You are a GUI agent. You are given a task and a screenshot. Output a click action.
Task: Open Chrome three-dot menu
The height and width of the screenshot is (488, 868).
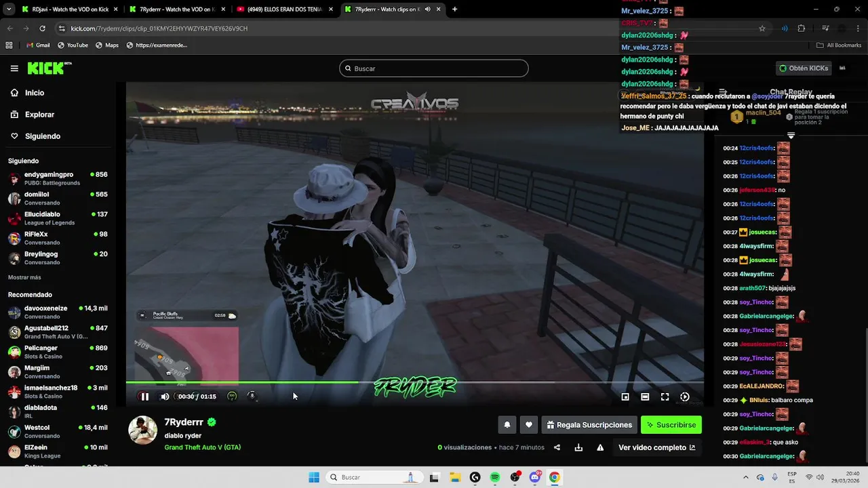[858, 28]
